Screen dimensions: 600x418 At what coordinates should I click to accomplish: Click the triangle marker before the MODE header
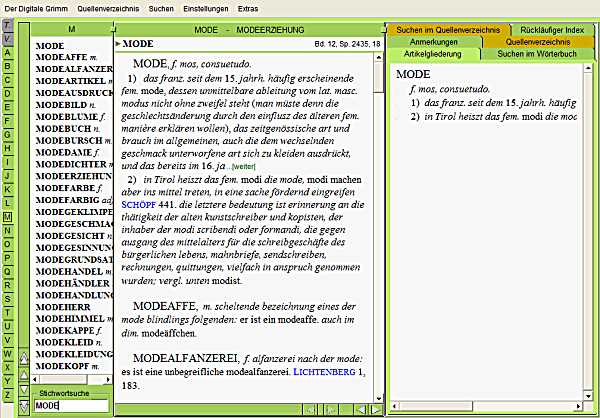(118, 44)
